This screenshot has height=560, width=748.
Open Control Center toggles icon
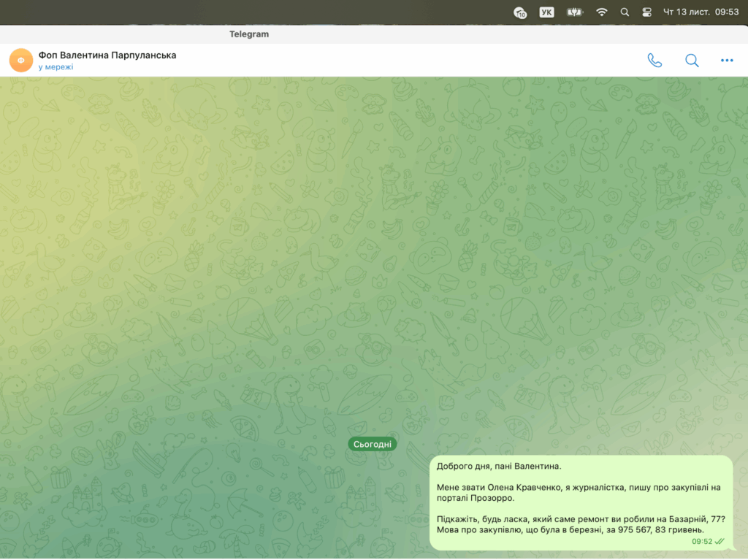pyautogui.click(x=646, y=12)
